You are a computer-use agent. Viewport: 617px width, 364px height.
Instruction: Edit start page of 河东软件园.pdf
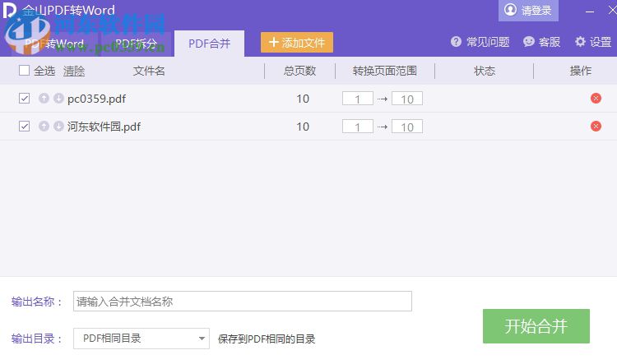[358, 127]
